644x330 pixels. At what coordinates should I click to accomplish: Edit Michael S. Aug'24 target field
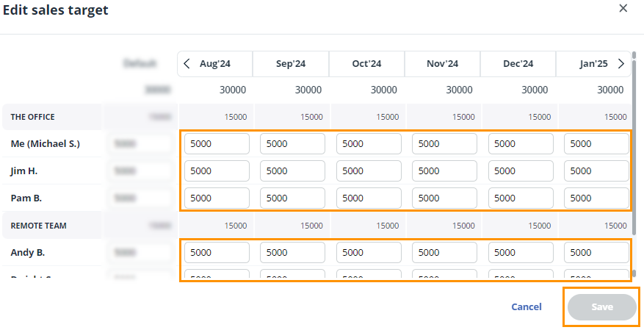pyautogui.click(x=217, y=143)
